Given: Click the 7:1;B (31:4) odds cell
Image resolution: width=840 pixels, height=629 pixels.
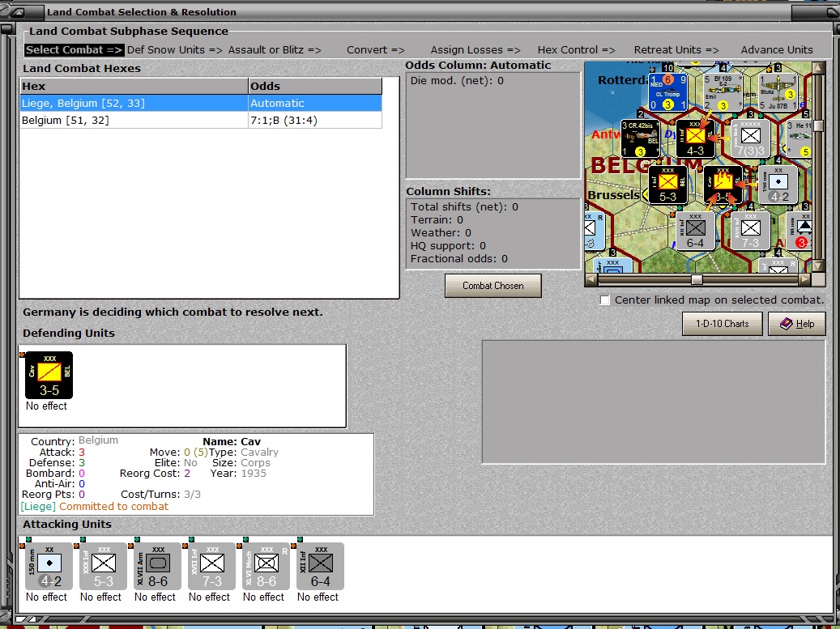Looking at the screenshot, I should [x=315, y=121].
